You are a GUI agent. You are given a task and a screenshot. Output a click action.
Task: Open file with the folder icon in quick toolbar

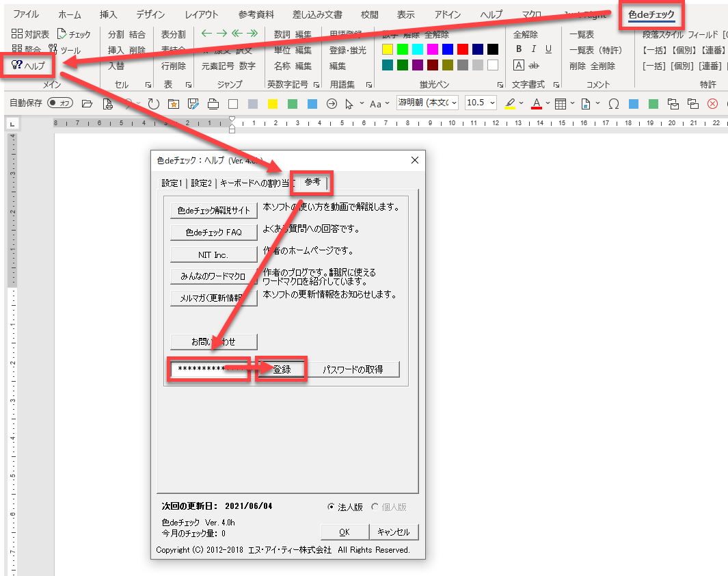[87, 104]
